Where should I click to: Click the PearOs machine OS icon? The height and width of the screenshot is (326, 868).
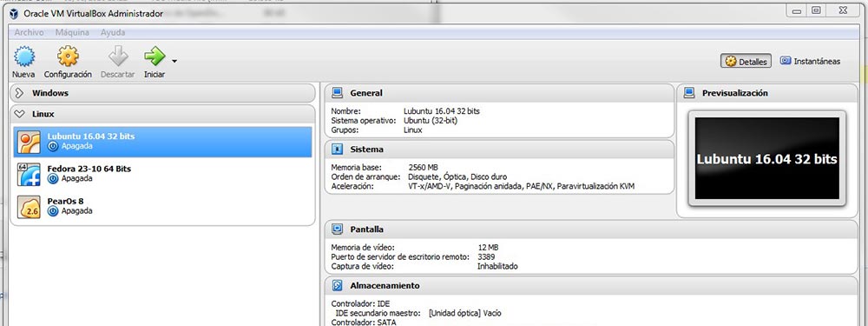pyautogui.click(x=29, y=207)
